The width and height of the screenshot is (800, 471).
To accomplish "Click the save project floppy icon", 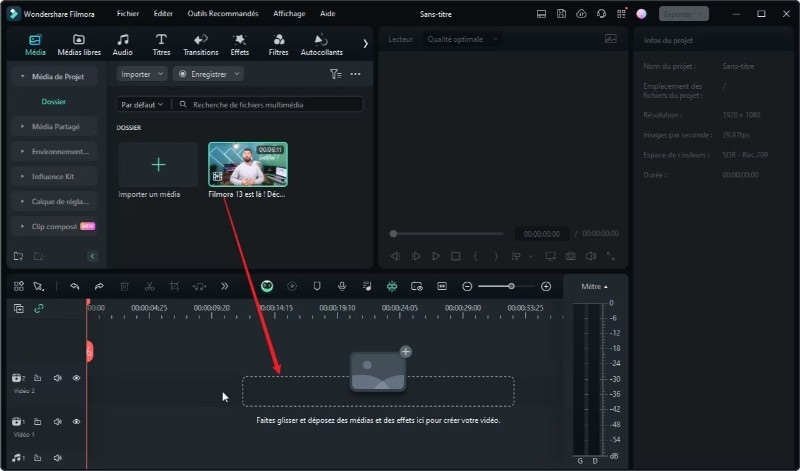I will click(x=561, y=14).
